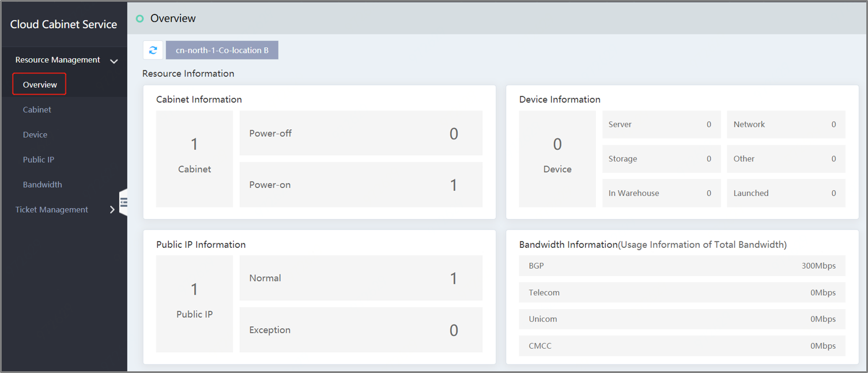Viewport: 868px width, 373px height.
Task: Click the Cloud Cabinet Service header
Action: coord(63,24)
